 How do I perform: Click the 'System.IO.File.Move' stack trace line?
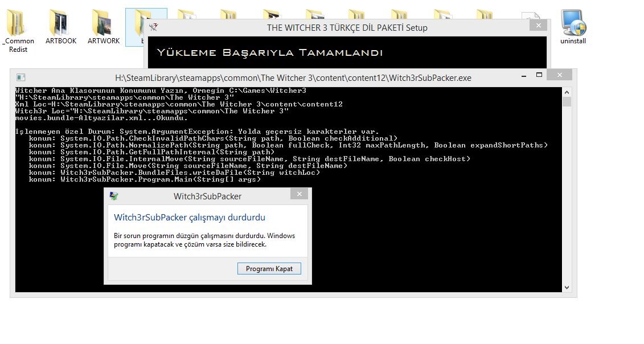pos(188,166)
